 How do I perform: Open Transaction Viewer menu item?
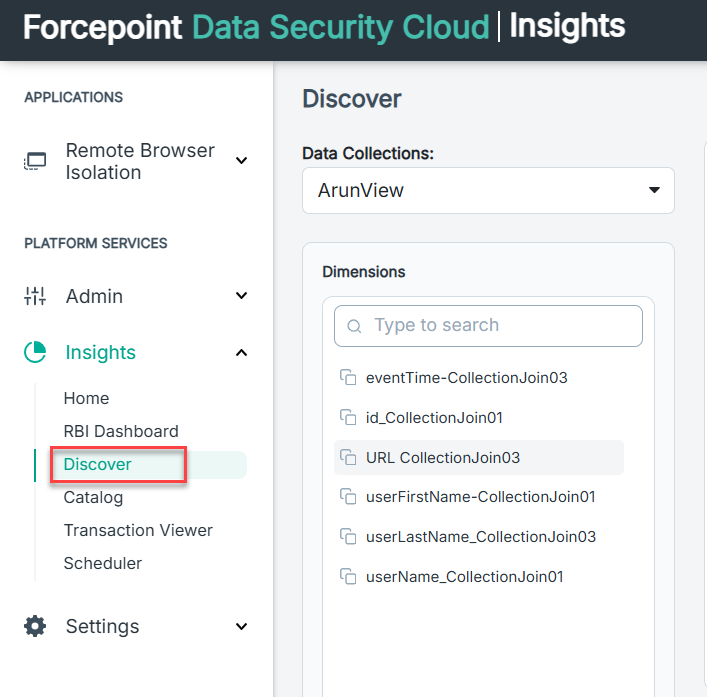click(138, 531)
